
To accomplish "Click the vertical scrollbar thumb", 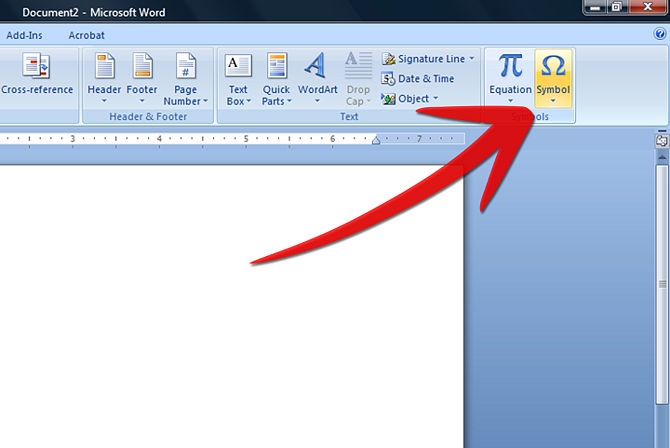I will tap(662, 284).
